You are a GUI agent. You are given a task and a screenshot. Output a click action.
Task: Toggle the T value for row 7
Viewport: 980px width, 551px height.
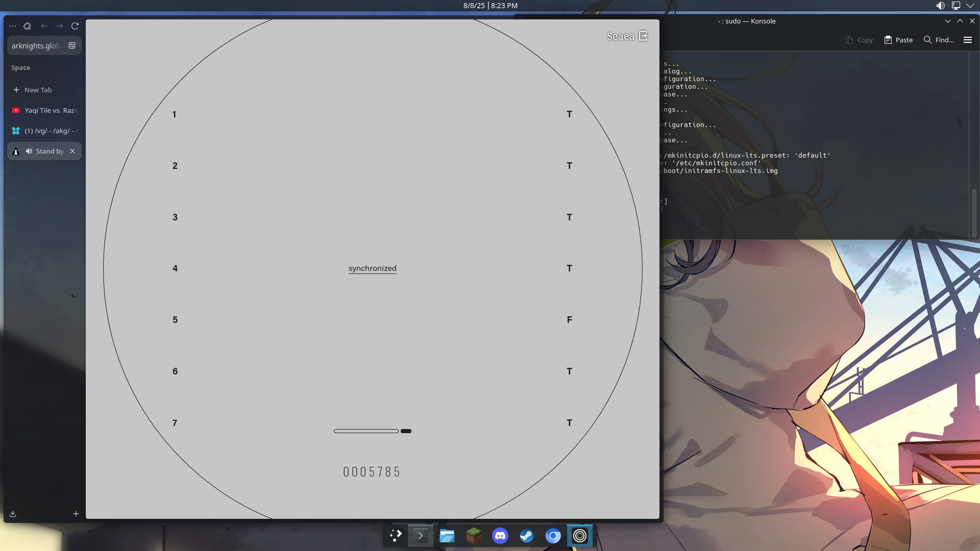pos(570,423)
